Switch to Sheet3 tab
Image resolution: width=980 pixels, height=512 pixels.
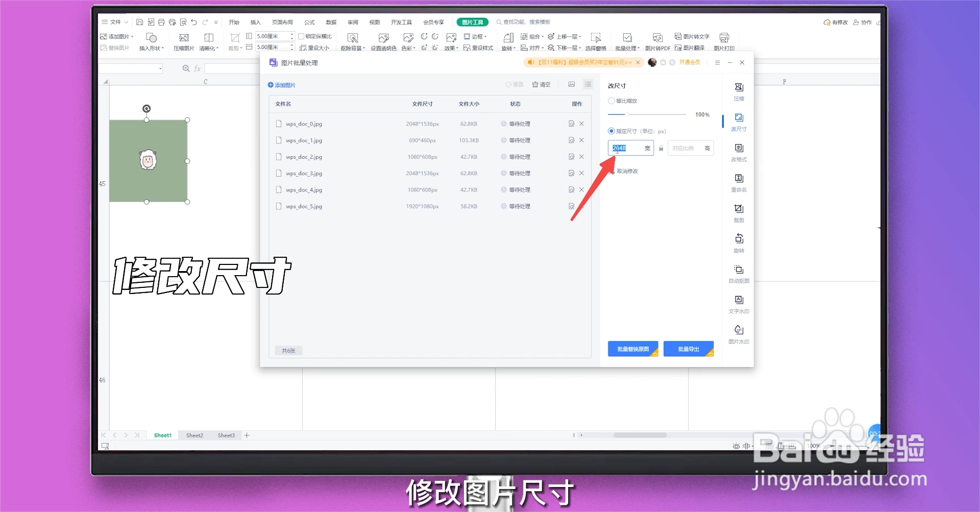point(226,435)
